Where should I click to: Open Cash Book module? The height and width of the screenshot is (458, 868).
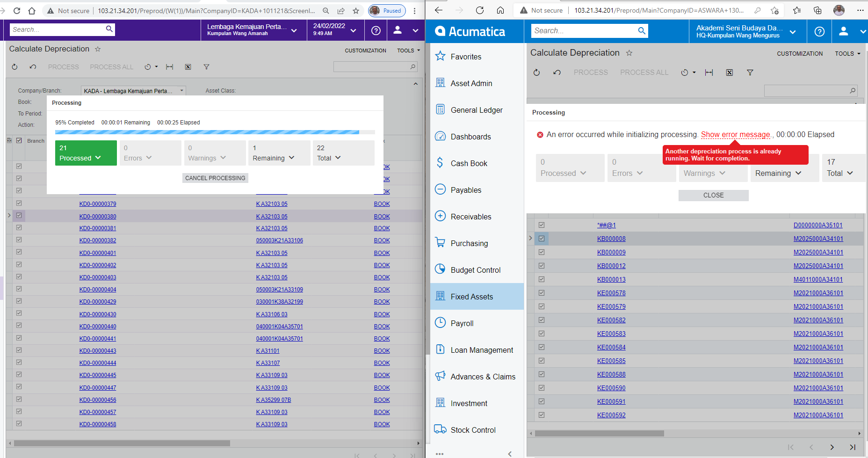pos(477,163)
